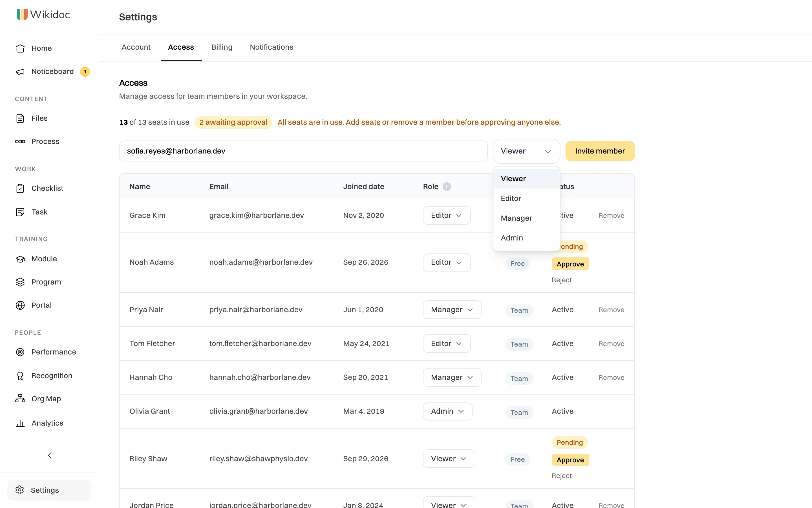
Task: Click the 2 awaiting approval badge
Action: [x=233, y=122]
